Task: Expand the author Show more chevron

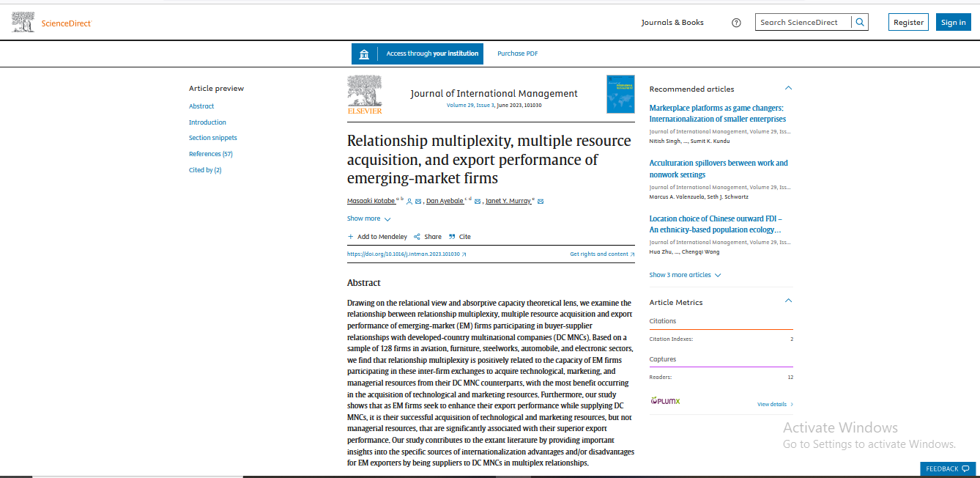Action: coord(387,219)
